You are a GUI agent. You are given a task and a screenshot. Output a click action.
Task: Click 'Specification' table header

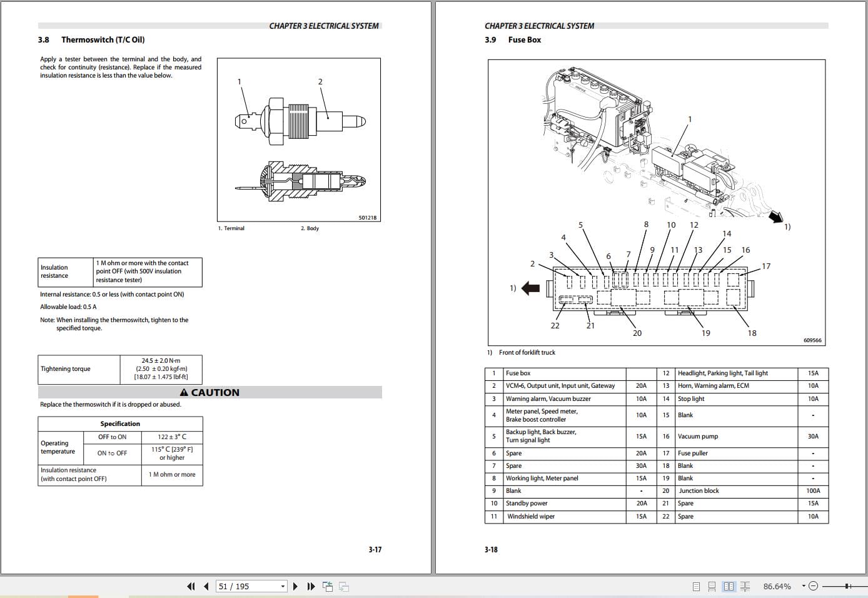tap(120, 423)
